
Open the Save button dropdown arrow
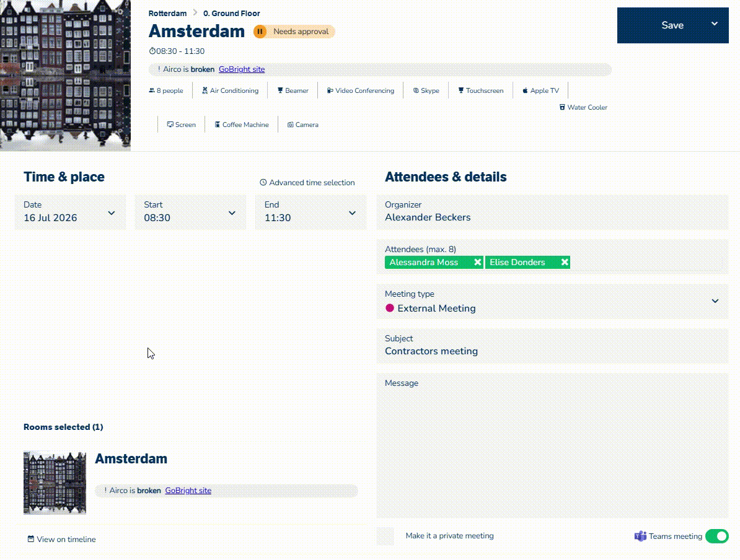[x=715, y=24]
